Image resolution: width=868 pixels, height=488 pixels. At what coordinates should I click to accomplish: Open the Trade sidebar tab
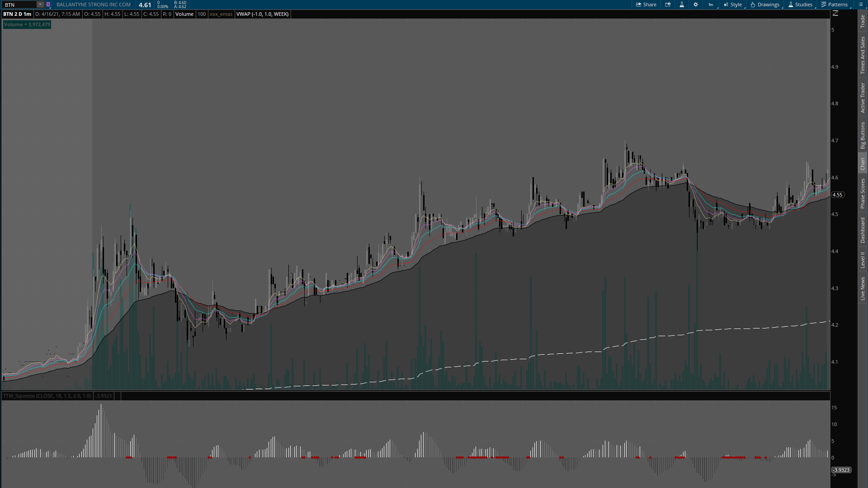(863, 21)
